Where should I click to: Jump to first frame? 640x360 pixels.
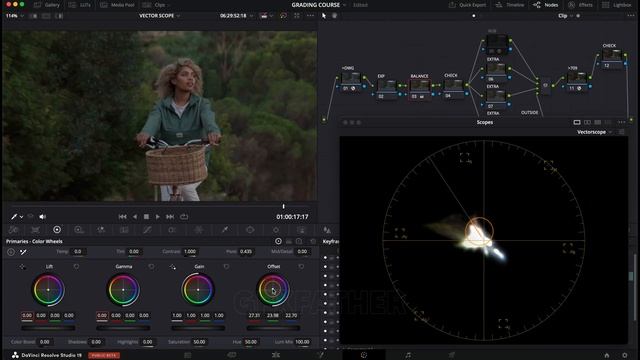(122, 217)
